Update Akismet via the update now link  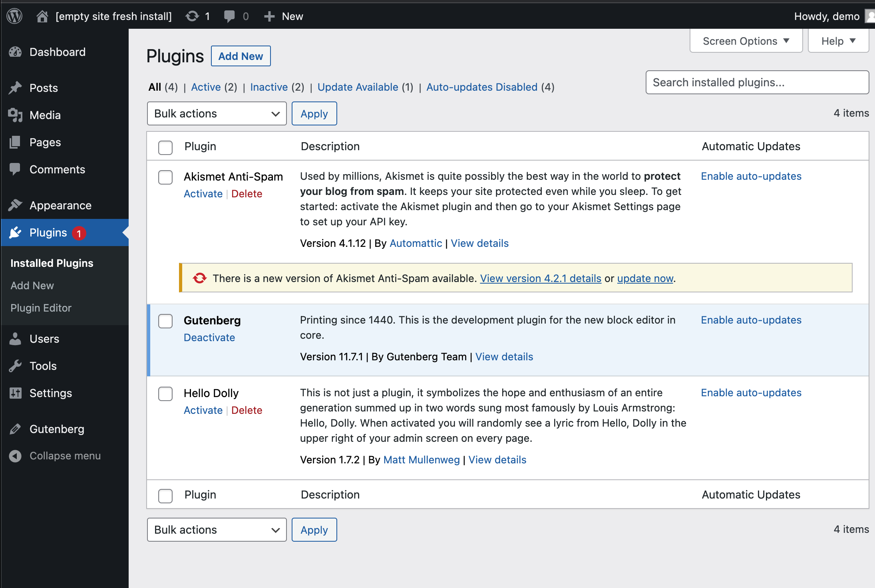(644, 278)
